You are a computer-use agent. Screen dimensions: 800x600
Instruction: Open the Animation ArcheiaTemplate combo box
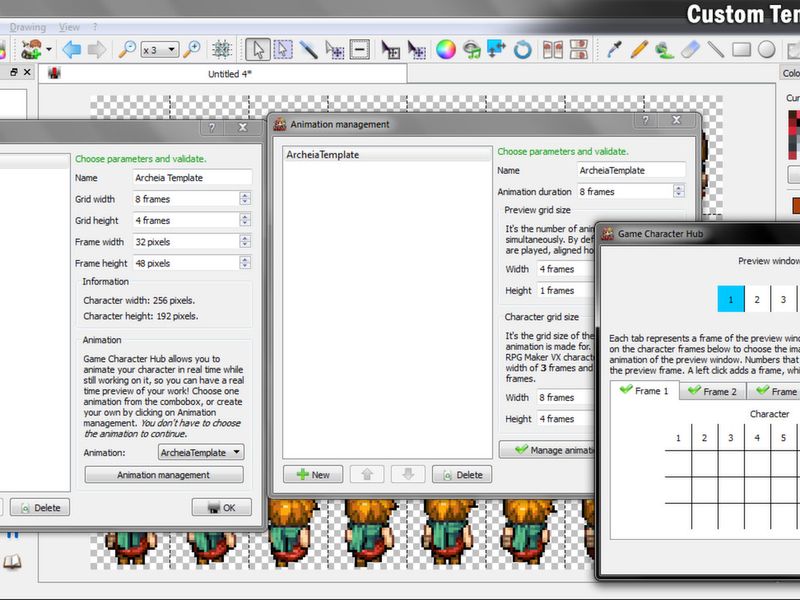(201, 453)
